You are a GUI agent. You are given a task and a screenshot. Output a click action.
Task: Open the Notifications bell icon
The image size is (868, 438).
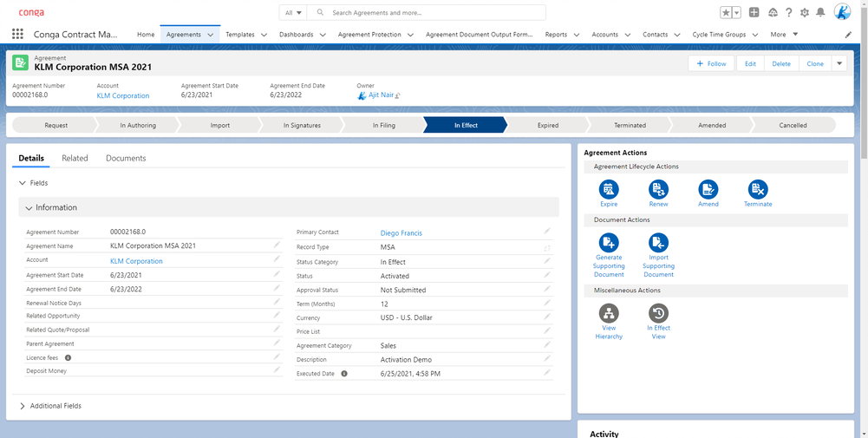820,12
